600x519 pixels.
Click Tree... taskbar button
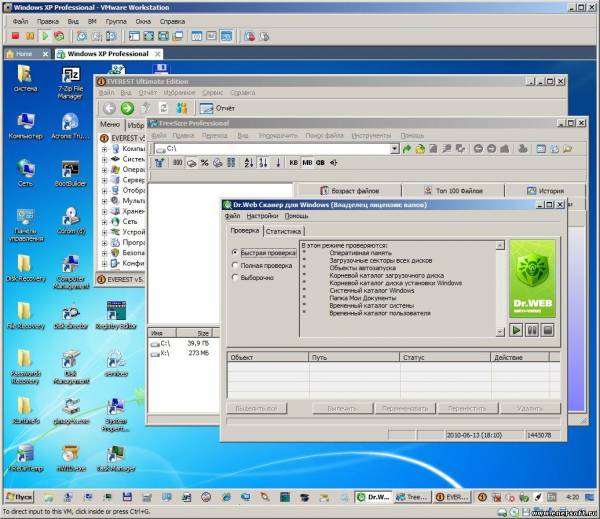point(412,497)
